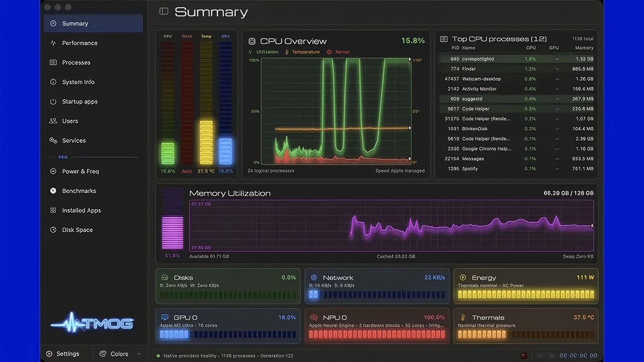The width and height of the screenshot is (644, 362).
Task: Select System Info in the sidebar
Action: (x=93, y=82)
